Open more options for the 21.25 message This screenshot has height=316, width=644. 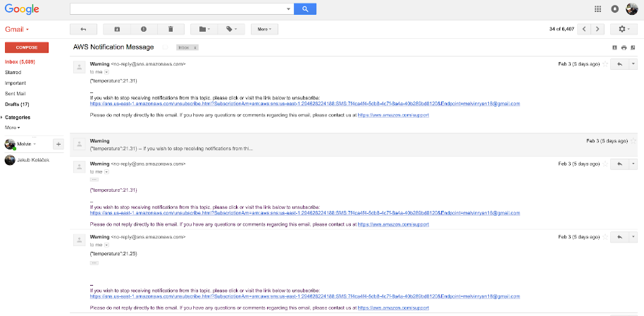click(x=633, y=237)
